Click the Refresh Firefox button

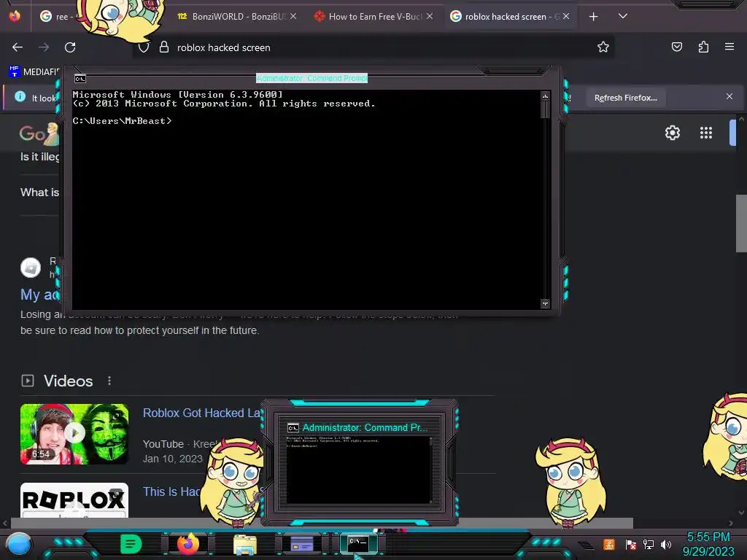625,98
